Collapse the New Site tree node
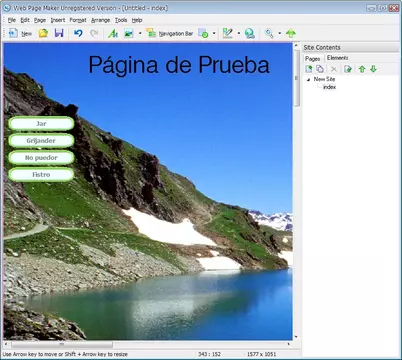The width and height of the screenshot is (402, 360). [308, 79]
